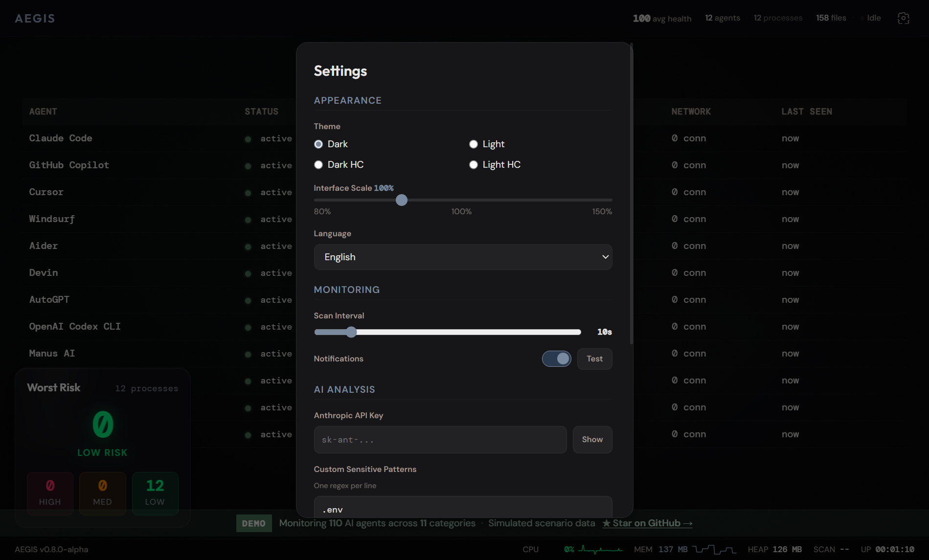The height and width of the screenshot is (560, 929).
Task: Select the Aider agent row
Action: 159,246
